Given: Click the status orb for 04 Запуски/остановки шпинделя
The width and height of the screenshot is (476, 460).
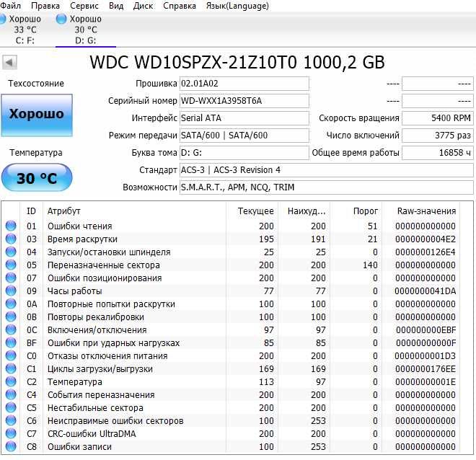Looking at the screenshot, I should click(11, 252).
